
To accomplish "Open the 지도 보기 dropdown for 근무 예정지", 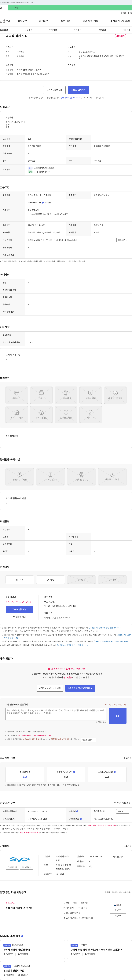I will click(x=123, y=240).
